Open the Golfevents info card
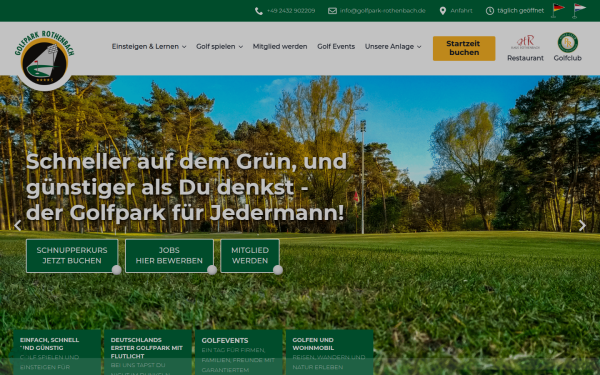Viewport: 600px width, 375px height. coord(238,352)
